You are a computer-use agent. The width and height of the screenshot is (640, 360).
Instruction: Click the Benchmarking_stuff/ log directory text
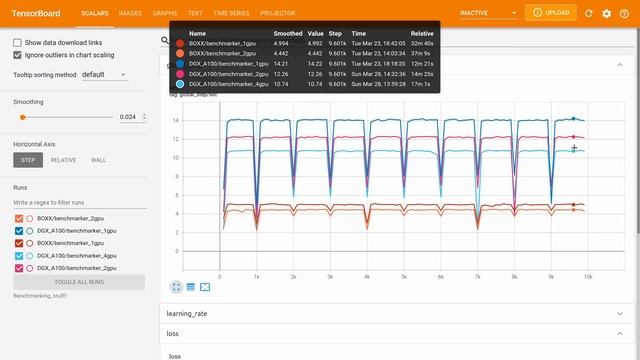[x=40, y=296]
